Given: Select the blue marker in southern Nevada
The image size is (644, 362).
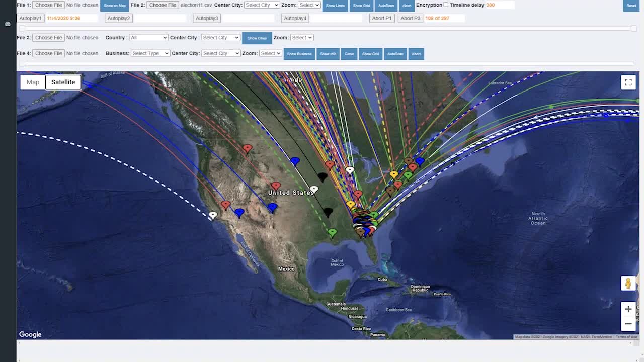Looking at the screenshot, I should point(239,213).
